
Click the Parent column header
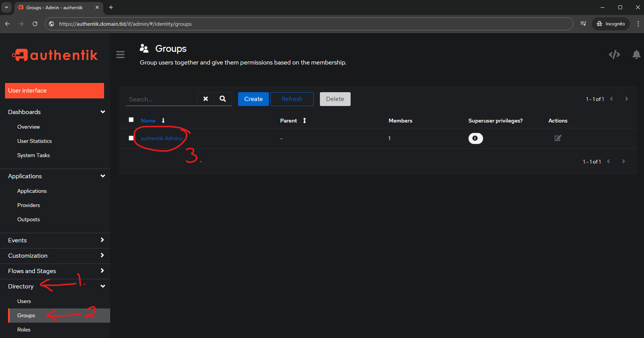coord(288,121)
